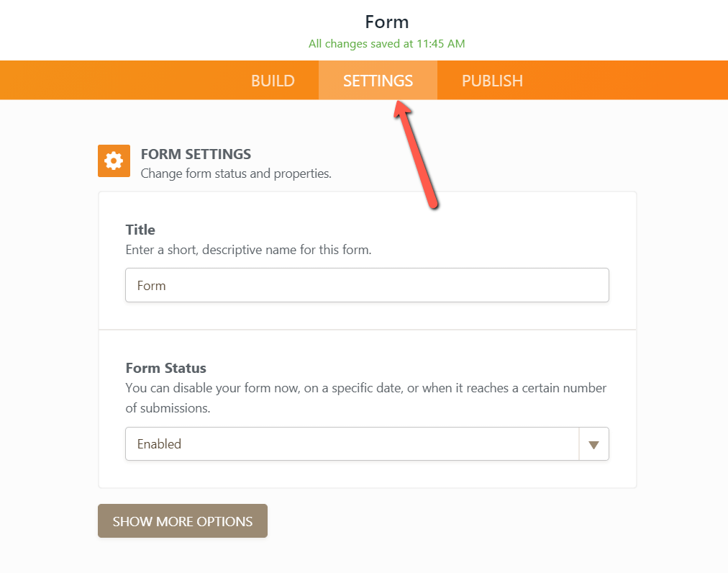Click the Form Status label
This screenshot has width=728, height=573.
click(x=165, y=368)
